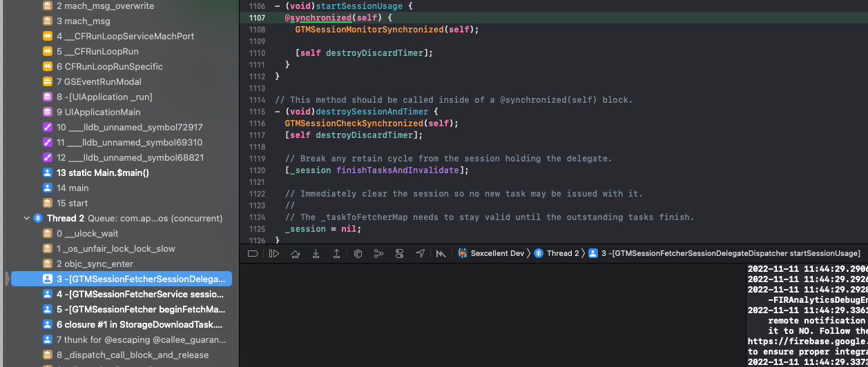Screen dimensions: 868x367
Task: Open startSessionUsage frame in jump bar
Action: 724,254
